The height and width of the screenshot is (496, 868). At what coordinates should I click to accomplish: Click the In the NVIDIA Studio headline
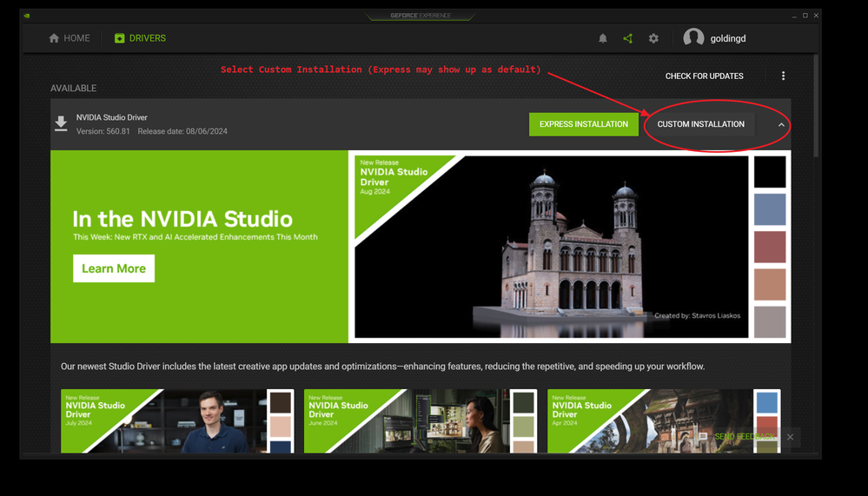(x=182, y=219)
